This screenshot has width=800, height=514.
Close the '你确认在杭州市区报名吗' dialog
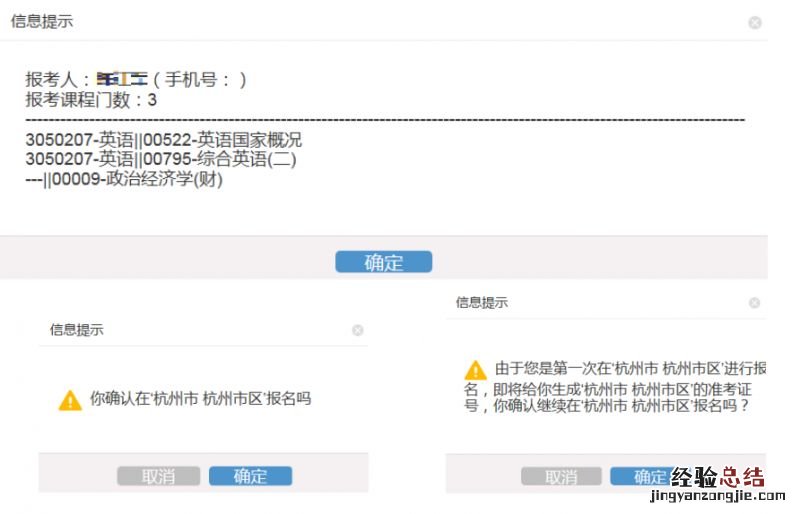click(x=358, y=330)
